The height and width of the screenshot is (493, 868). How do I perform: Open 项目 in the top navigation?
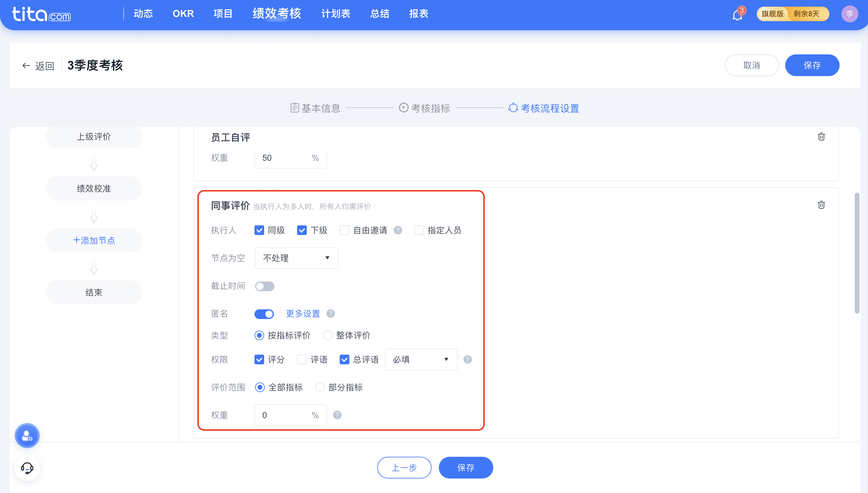(x=223, y=14)
